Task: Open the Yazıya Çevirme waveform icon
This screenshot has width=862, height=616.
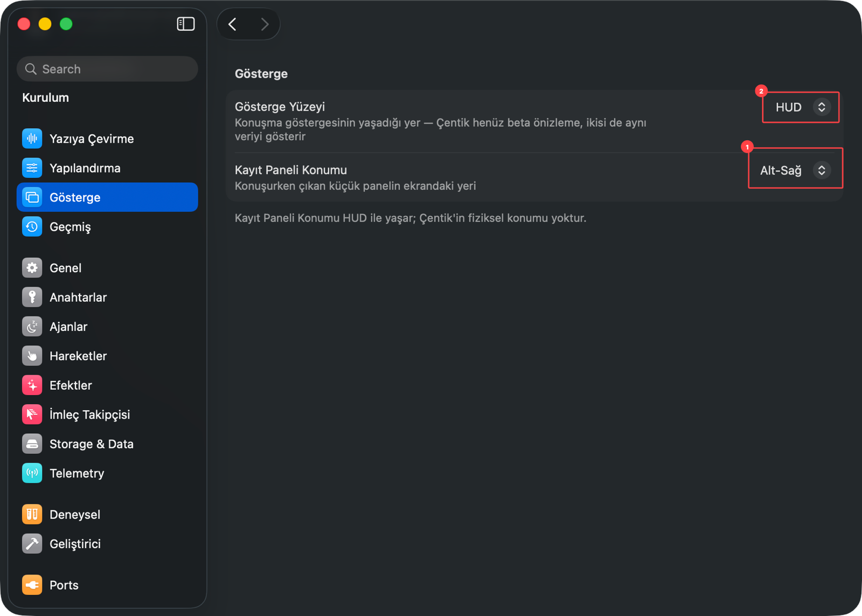Action: pos(32,139)
